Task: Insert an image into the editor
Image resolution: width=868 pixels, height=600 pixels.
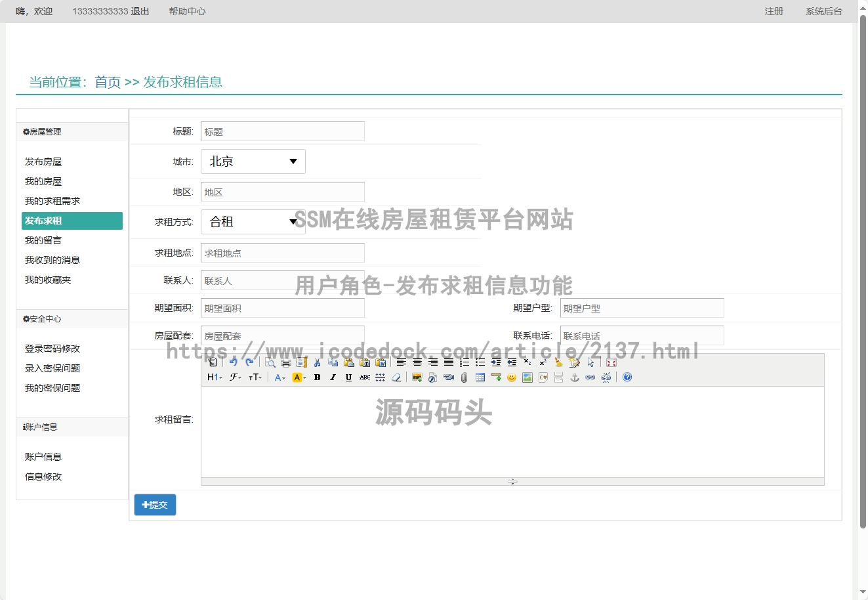Action: pos(417,377)
